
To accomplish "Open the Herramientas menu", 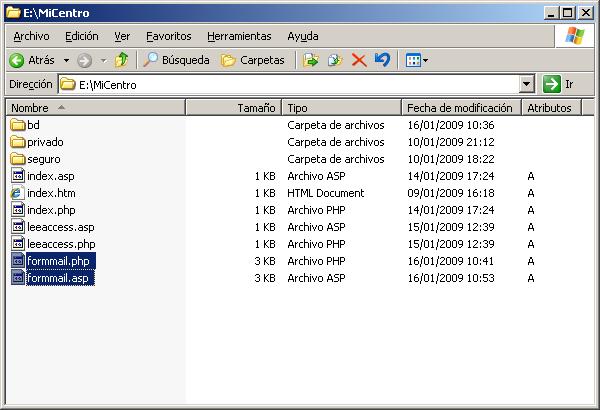I will coord(239,36).
